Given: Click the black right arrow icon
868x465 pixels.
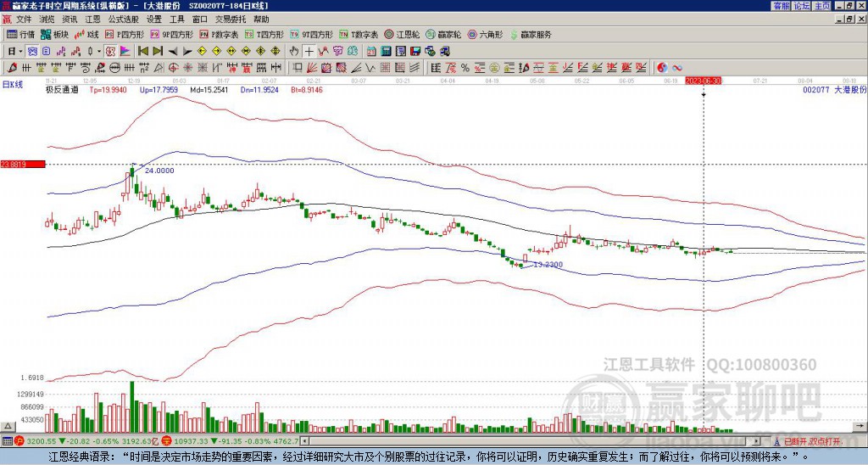Looking at the screenshot, I should tap(187, 52).
